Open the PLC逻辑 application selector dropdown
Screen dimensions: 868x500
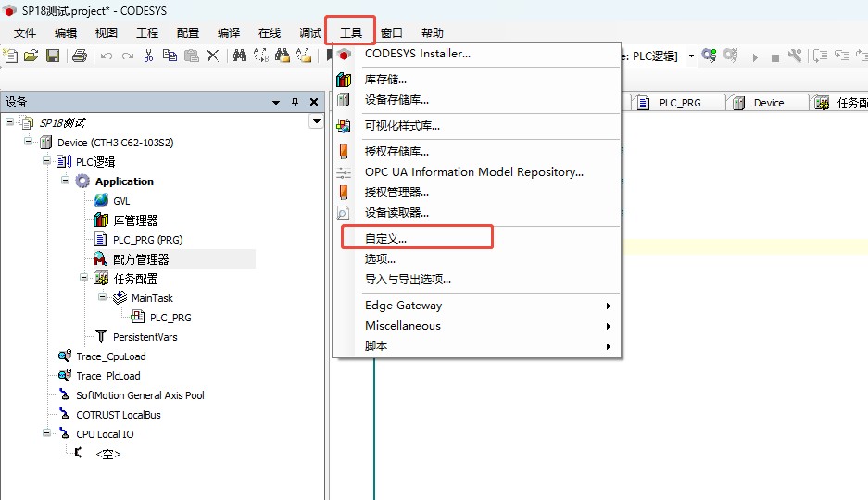pyautogui.click(x=691, y=56)
